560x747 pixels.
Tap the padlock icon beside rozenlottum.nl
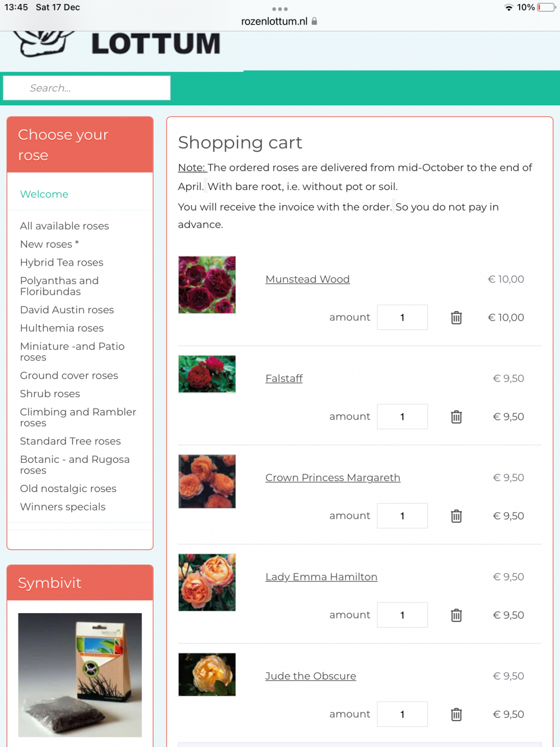[x=314, y=21]
